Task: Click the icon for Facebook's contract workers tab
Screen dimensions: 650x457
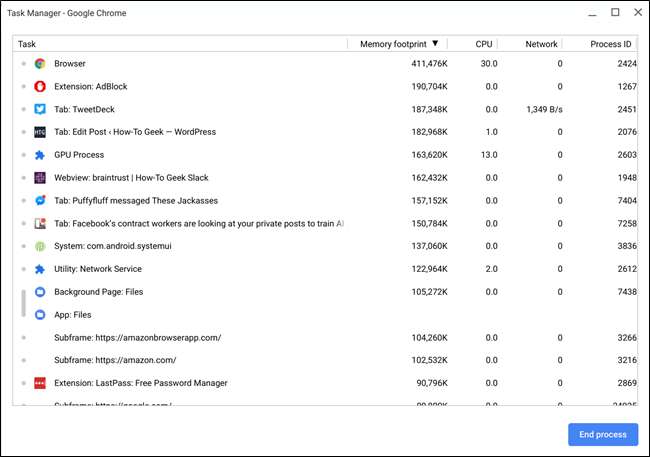Action: tap(40, 224)
